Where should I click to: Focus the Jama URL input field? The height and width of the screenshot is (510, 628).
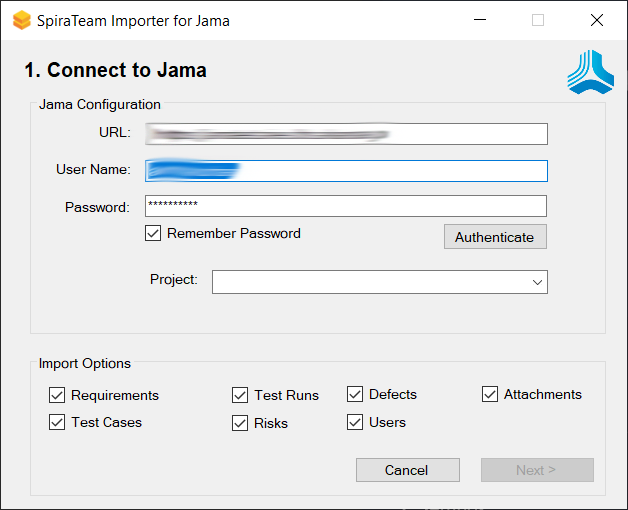point(346,134)
